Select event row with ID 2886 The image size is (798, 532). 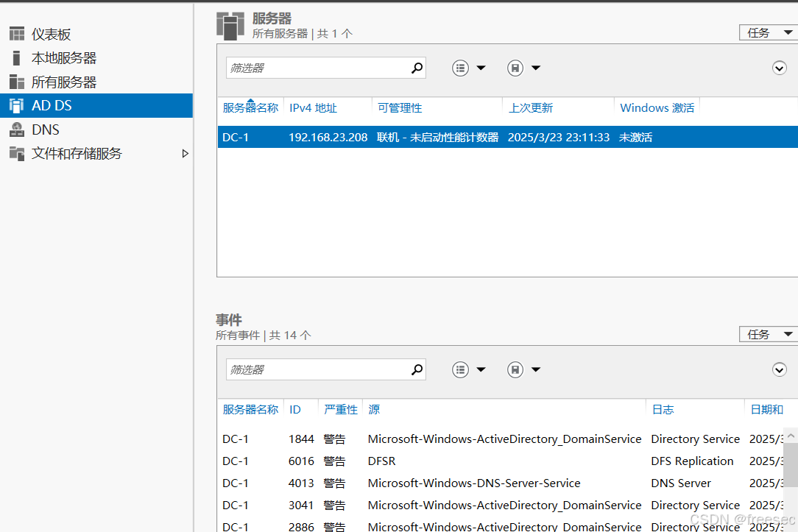point(501,526)
